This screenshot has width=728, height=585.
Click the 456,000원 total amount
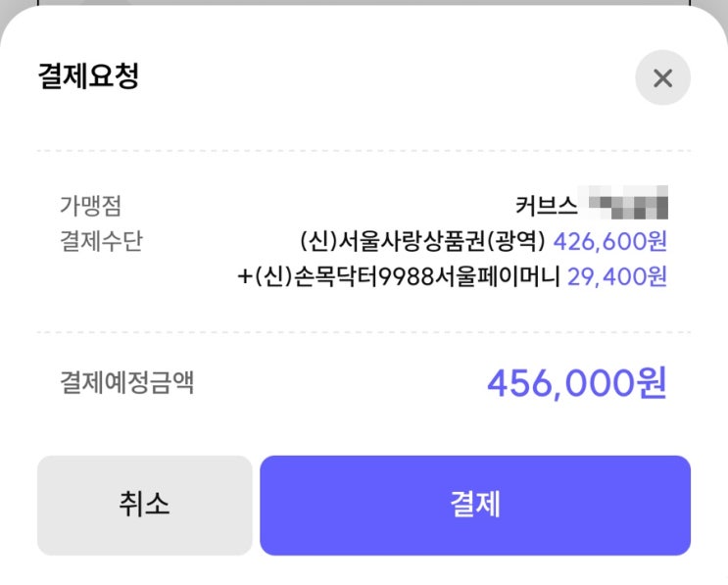tap(576, 383)
